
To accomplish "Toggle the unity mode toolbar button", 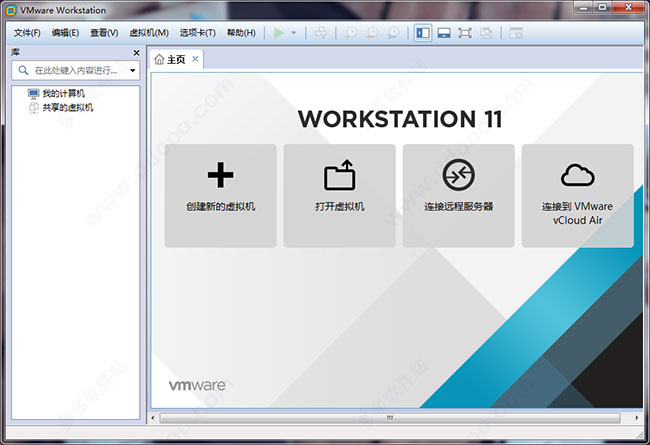I will pyautogui.click(x=486, y=33).
